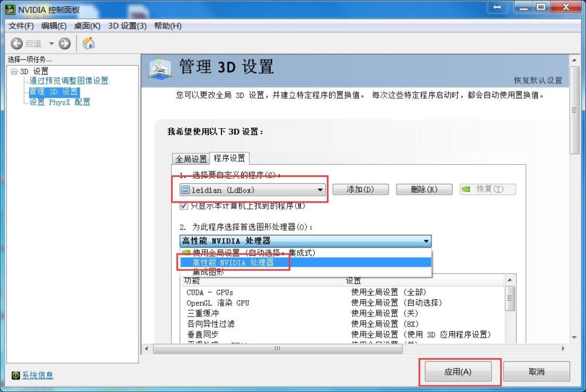Click setting value 使用全局设置 (8X)

(x=385, y=324)
